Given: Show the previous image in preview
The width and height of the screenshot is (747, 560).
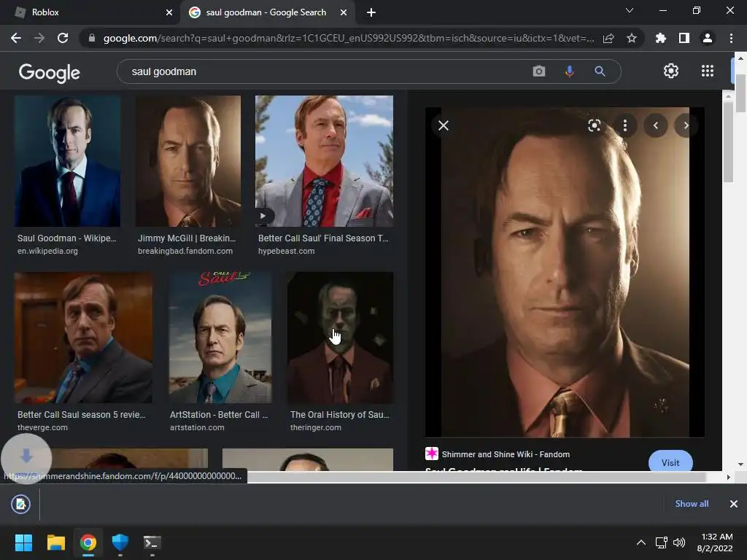Looking at the screenshot, I should [656, 125].
